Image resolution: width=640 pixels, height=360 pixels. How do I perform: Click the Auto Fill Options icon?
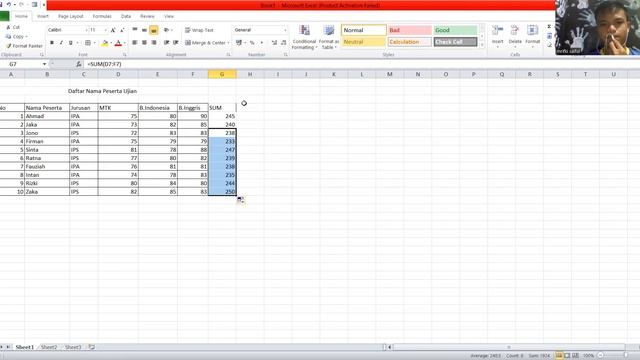click(x=240, y=200)
